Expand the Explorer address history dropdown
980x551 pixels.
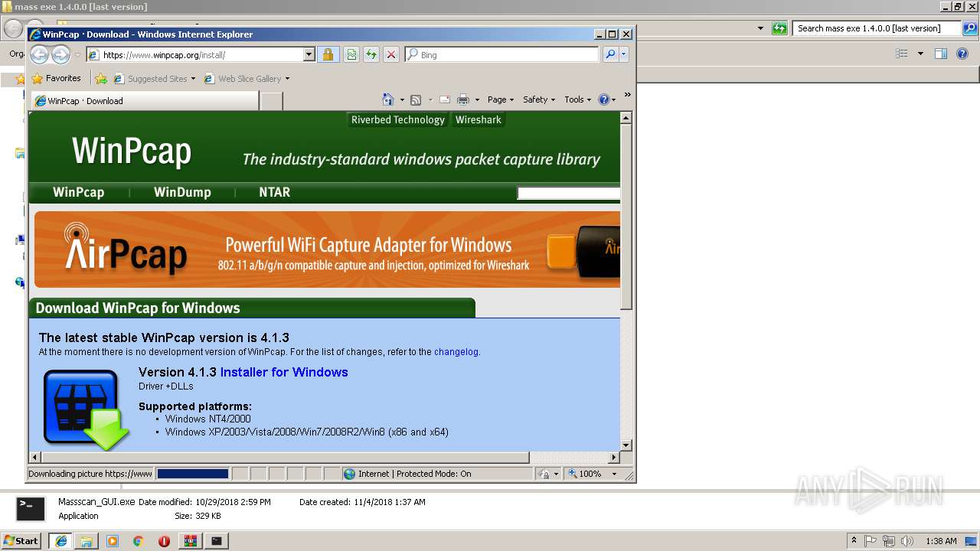point(760,28)
